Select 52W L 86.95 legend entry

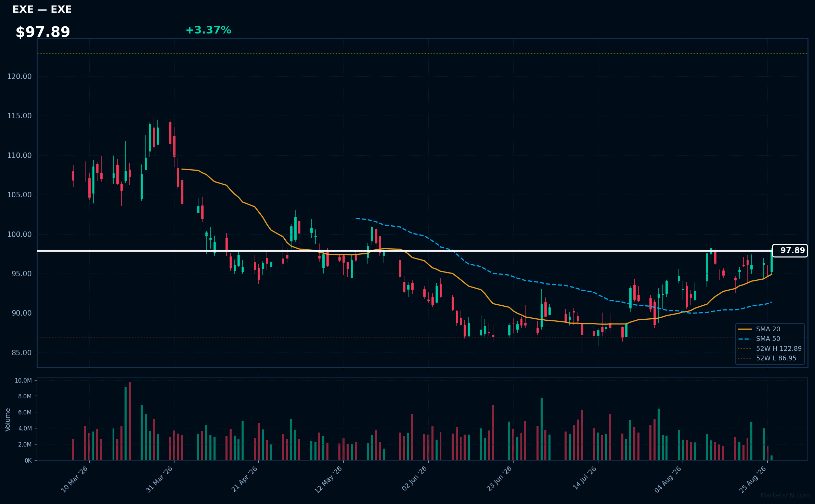tap(767, 358)
